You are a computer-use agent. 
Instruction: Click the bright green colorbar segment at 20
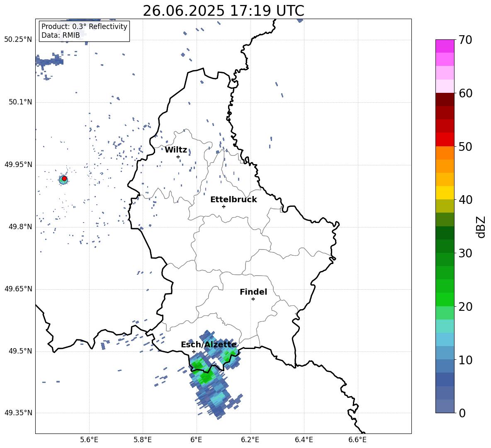click(x=445, y=299)
